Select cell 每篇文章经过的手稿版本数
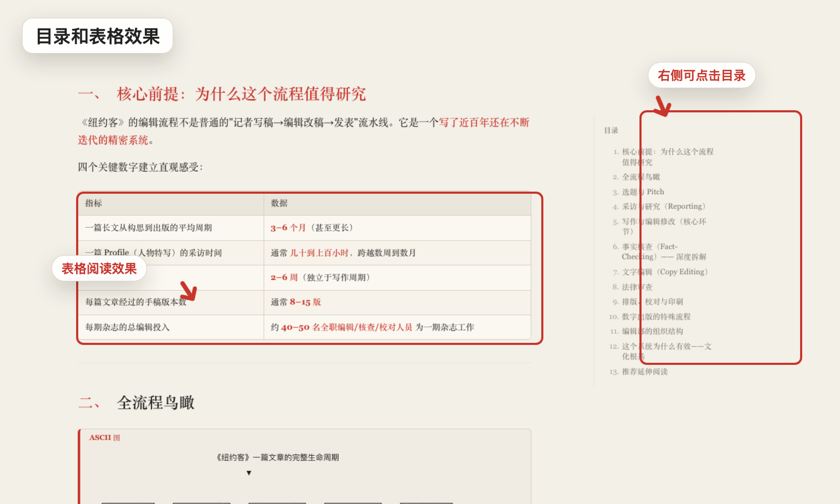Viewport: 840px width, 504px height. (171, 302)
